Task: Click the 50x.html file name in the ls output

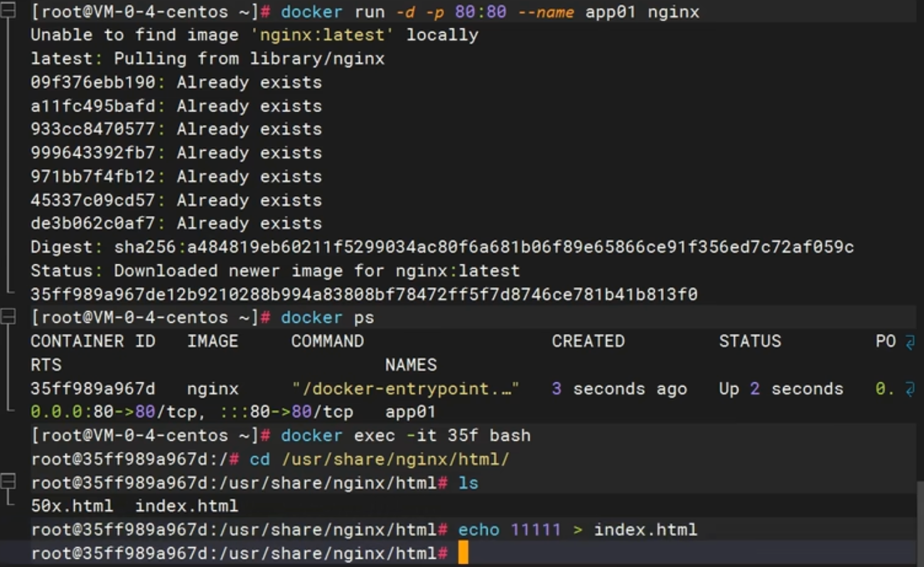Action: point(72,506)
